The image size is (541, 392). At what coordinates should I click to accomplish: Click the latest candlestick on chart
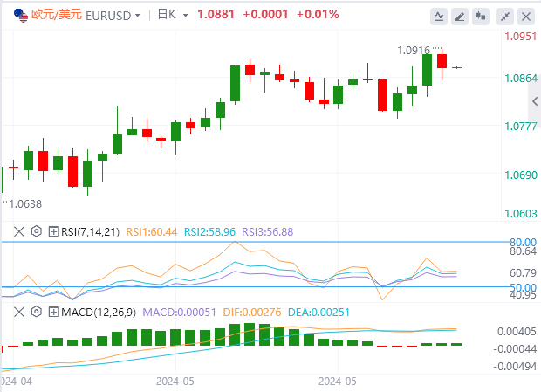click(457, 67)
